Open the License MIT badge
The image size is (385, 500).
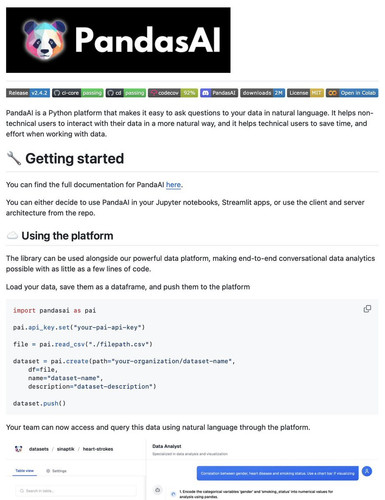pos(305,93)
